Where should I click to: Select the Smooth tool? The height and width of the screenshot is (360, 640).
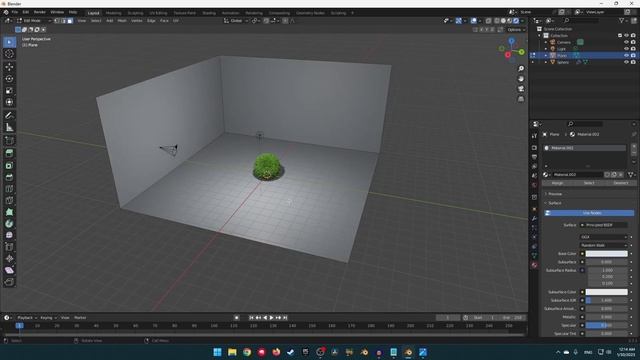point(9,236)
